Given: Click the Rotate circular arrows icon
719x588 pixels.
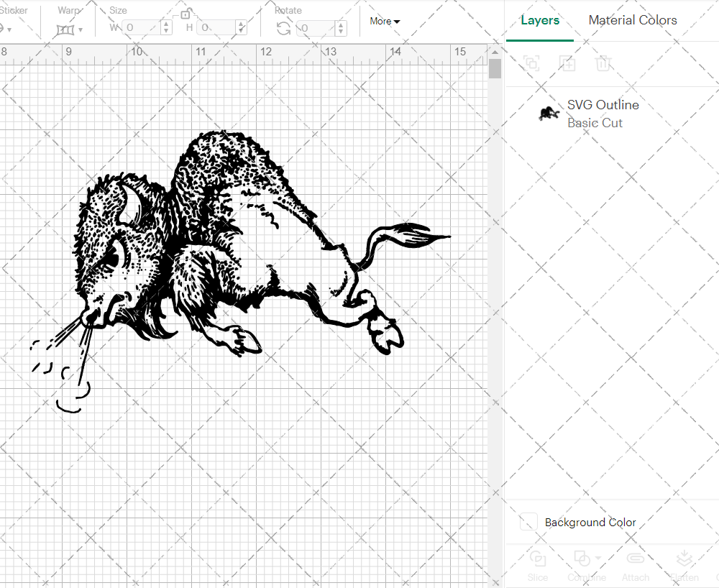Looking at the screenshot, I should point(284,29).
